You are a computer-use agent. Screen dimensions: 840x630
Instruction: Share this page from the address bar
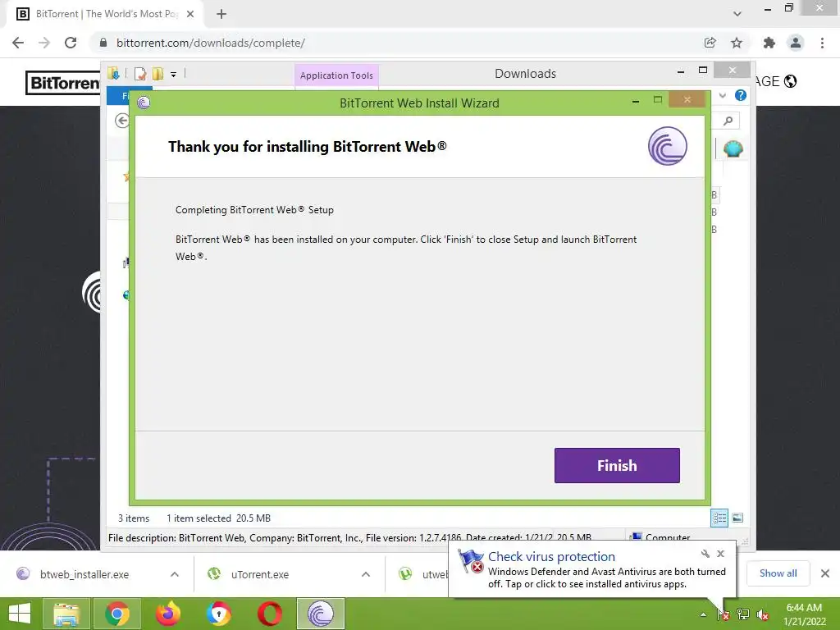tap(710, 43)
